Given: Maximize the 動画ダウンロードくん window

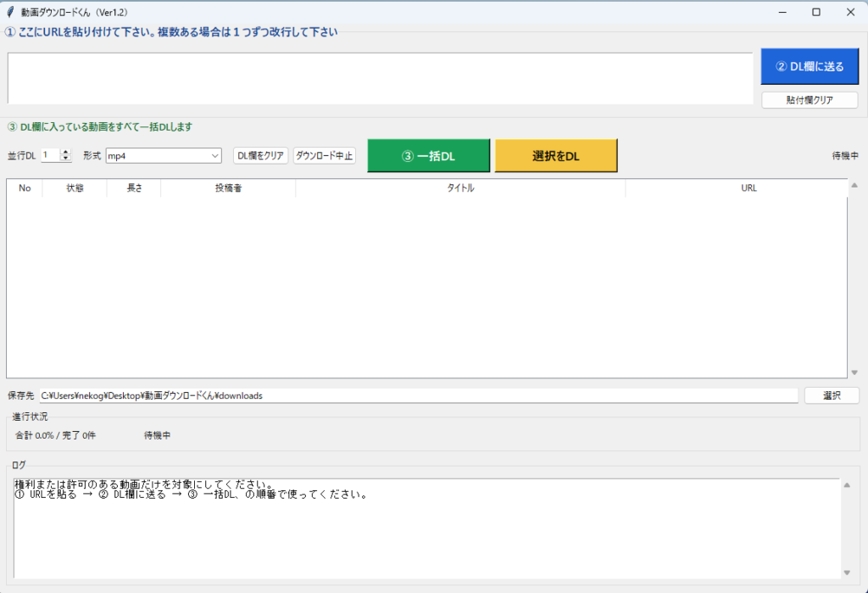Looking at the screenshot, I should click(x=816, y=12).
